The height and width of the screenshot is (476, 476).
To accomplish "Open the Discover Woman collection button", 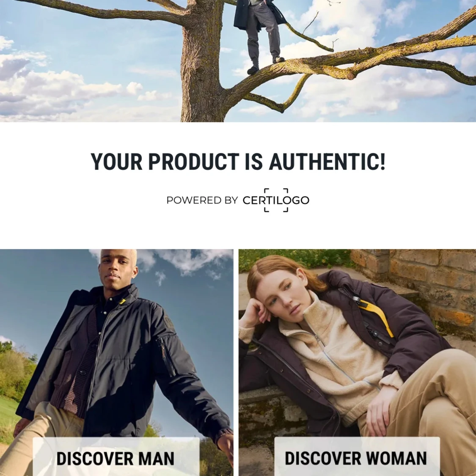I will 357,457.
